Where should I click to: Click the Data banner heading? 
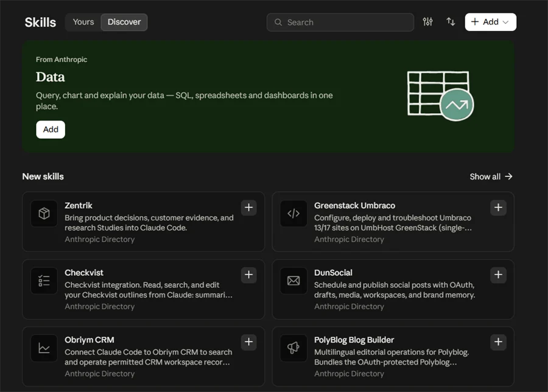(51, 77)
